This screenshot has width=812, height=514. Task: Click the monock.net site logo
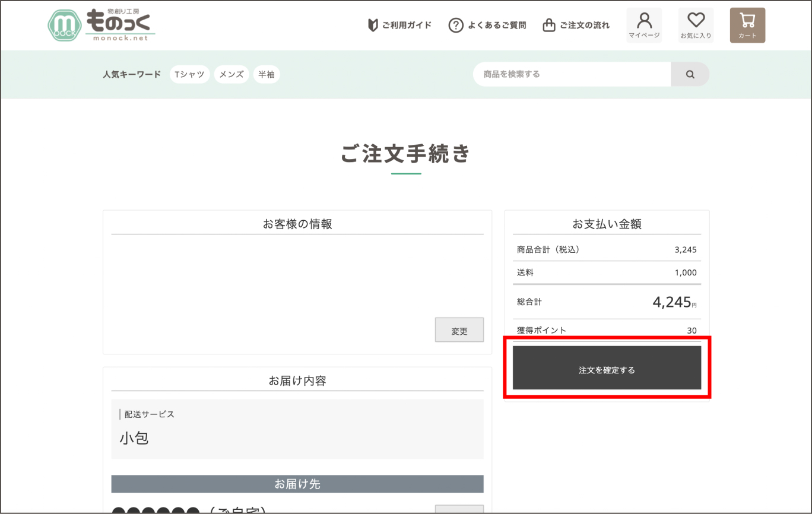[101, 26]
